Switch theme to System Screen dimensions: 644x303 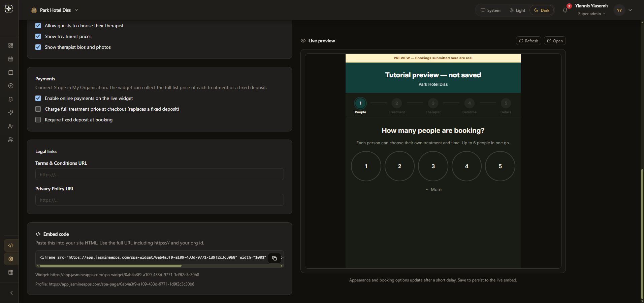[x=490, y=10]
